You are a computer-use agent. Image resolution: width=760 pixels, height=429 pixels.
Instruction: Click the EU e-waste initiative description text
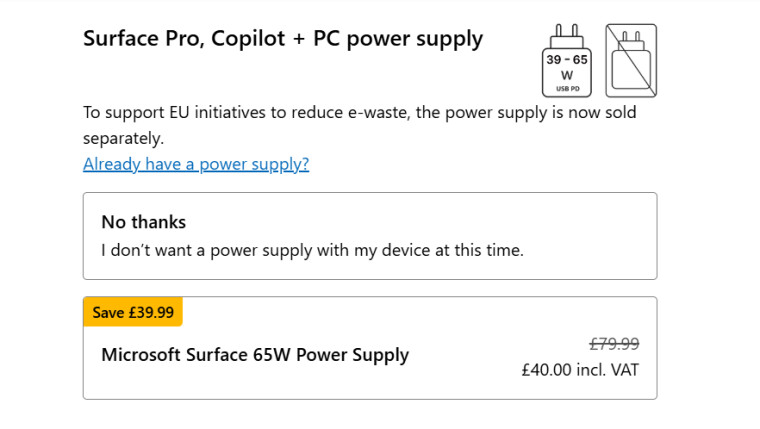(x=360, y=125)
